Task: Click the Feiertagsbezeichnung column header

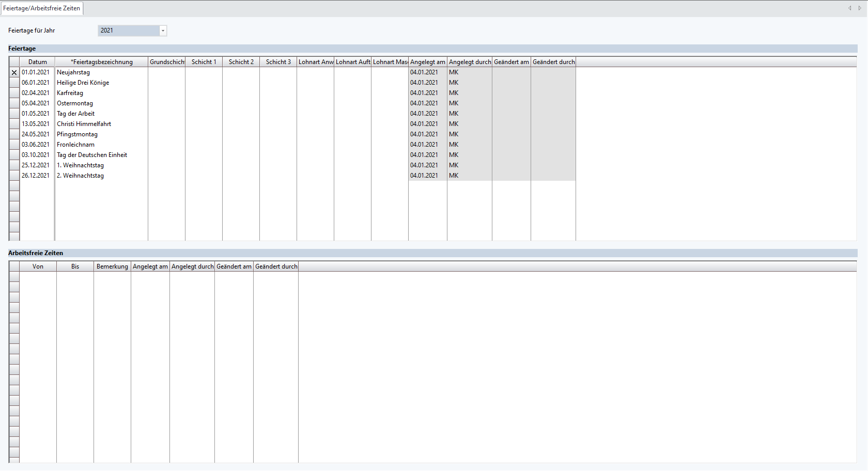Action: tap(101, 62)
